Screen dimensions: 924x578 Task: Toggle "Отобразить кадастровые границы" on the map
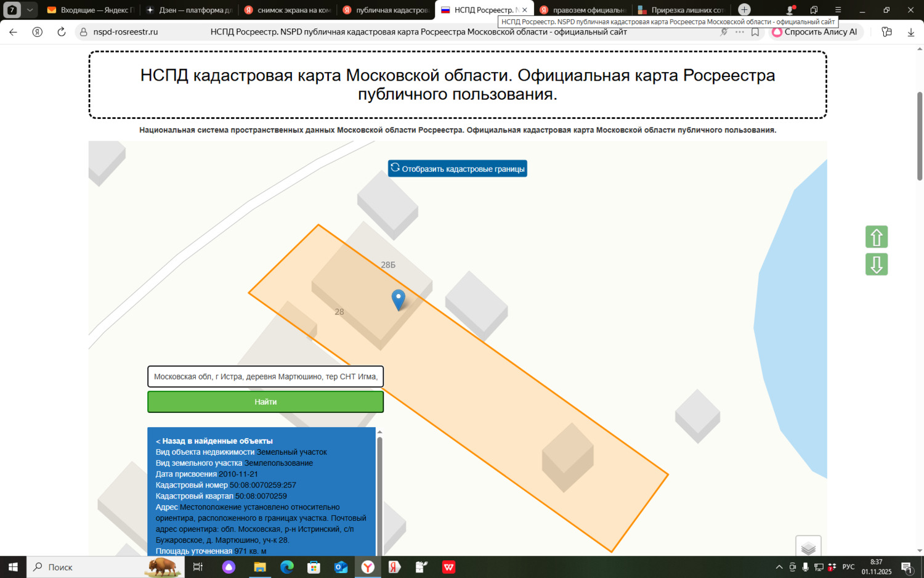click(457, 168)
